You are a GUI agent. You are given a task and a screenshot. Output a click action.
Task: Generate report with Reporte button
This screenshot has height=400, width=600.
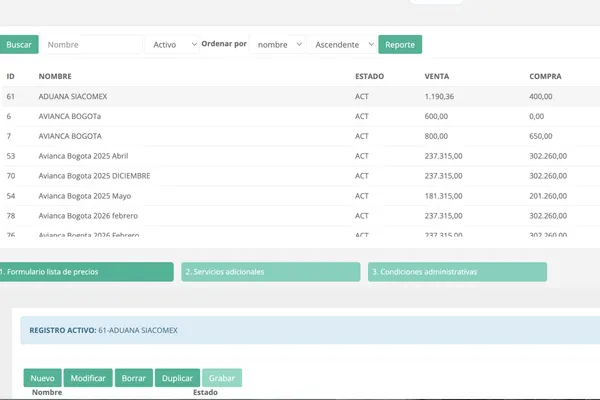click(400, 44)
